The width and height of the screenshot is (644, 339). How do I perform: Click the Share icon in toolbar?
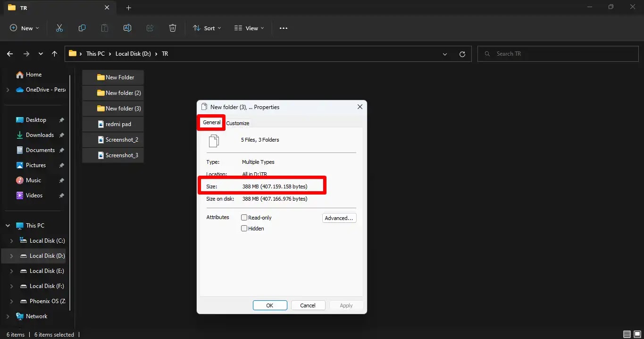(150, 28)
